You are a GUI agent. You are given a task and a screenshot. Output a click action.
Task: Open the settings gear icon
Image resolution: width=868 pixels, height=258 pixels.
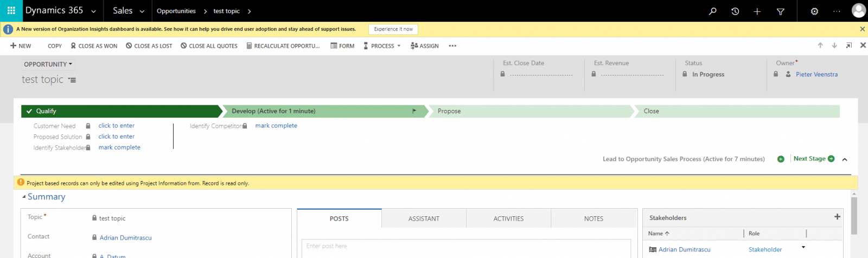814,11
